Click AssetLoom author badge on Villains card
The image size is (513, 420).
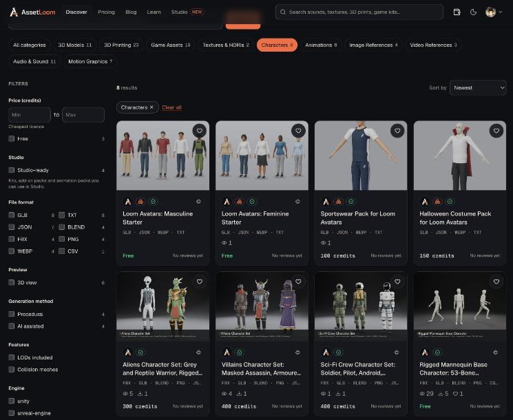[x=227, y=353]
